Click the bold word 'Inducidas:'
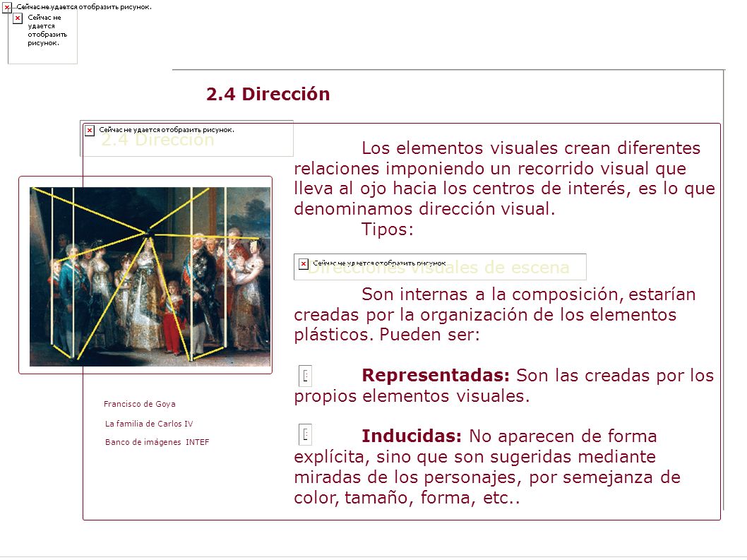The width and height of the screenshot is (747, 560). point(412,436)
